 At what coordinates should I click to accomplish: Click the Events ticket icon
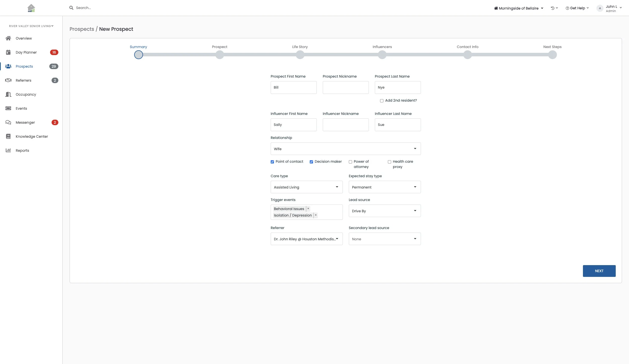8,108
